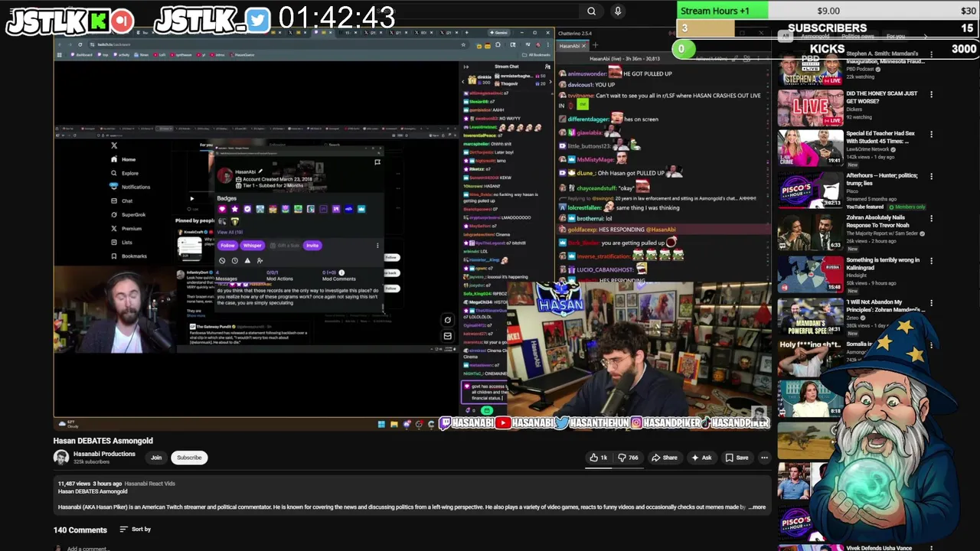The height and width of the screenshot is (551, 980).
Task: Open options menu for Zohran Absolutely Nails video
Action: click(931, 219)
